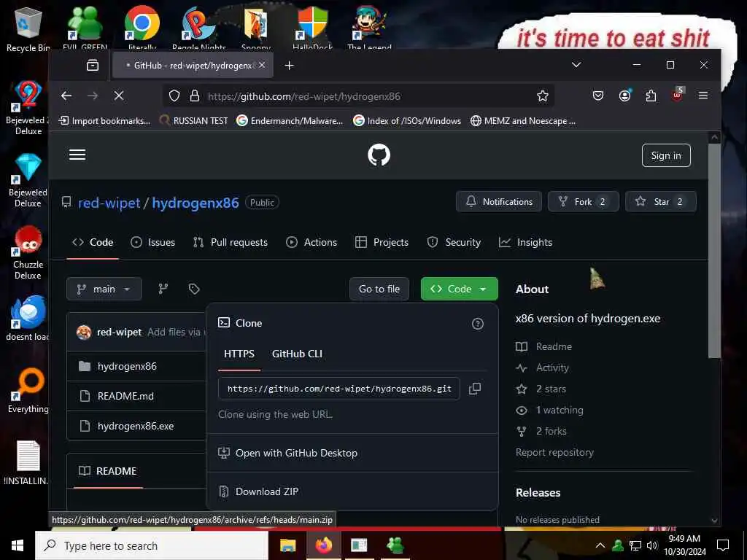The width and height of the screenshot is (747, 560).
Task: View branches via the branch icon
Action: coord(163,289)
